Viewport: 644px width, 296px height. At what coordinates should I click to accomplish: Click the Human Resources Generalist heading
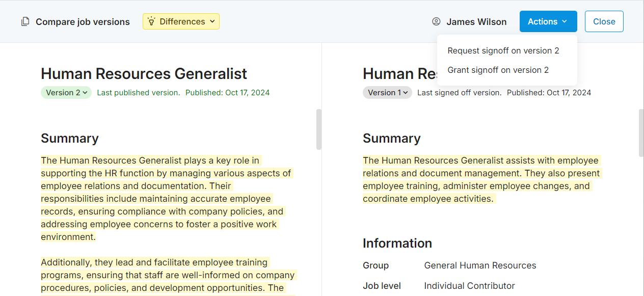pyautogui.click(x=144, y=73)
